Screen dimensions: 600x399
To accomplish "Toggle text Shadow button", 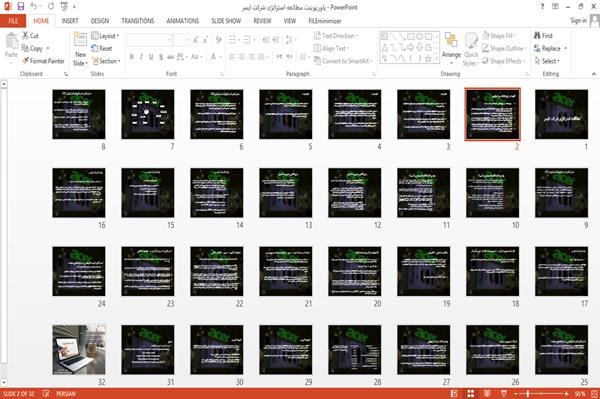I will 161,57.
